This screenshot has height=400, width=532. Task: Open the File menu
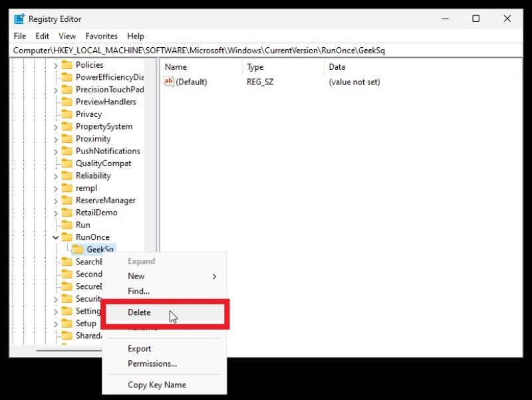(x=20, y=36)
